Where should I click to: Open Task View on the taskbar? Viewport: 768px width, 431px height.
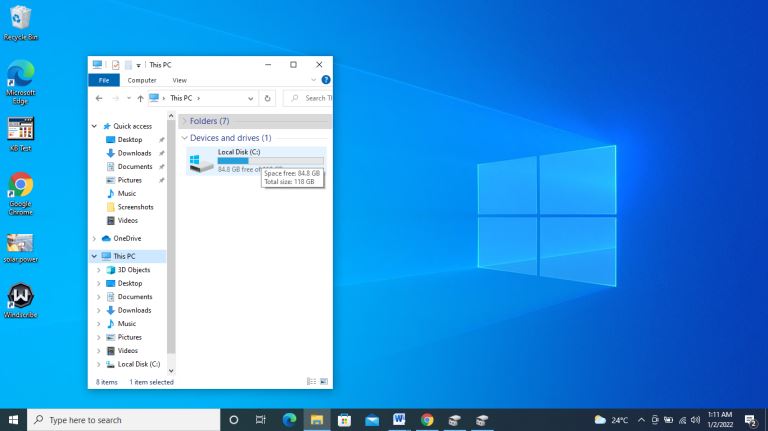click(x=261, y=420)
